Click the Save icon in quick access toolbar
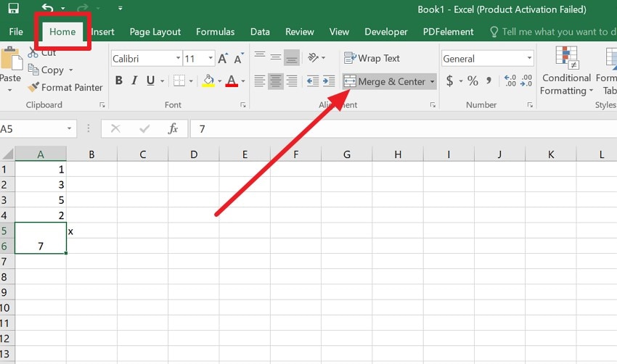 pyautogui.click(x=13, y=8)
